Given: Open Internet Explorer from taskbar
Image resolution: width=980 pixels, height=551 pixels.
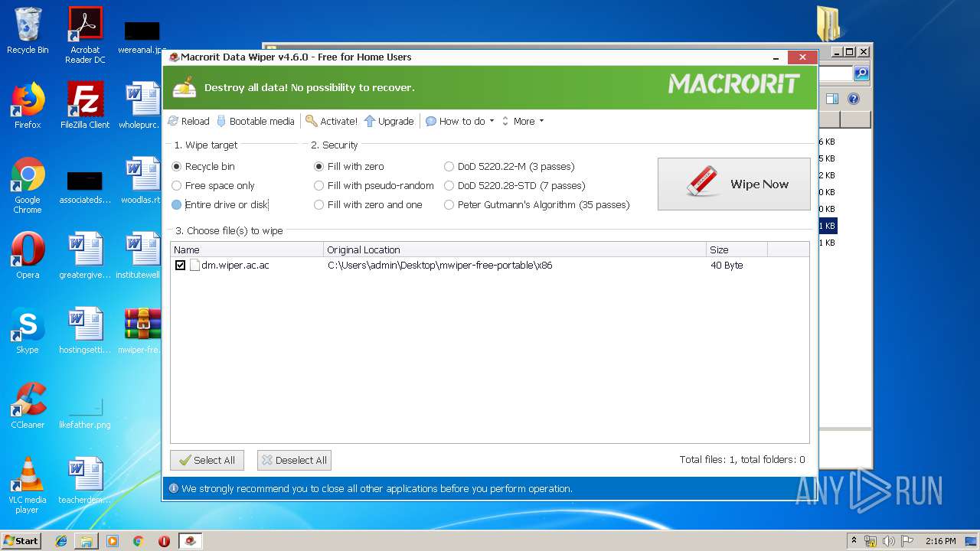Looking at the screenshot, I should point(61,540).
